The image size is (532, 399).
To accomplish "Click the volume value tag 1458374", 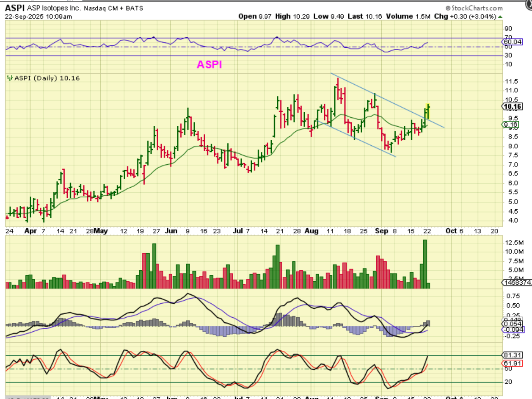I will (x=515, y=283).
